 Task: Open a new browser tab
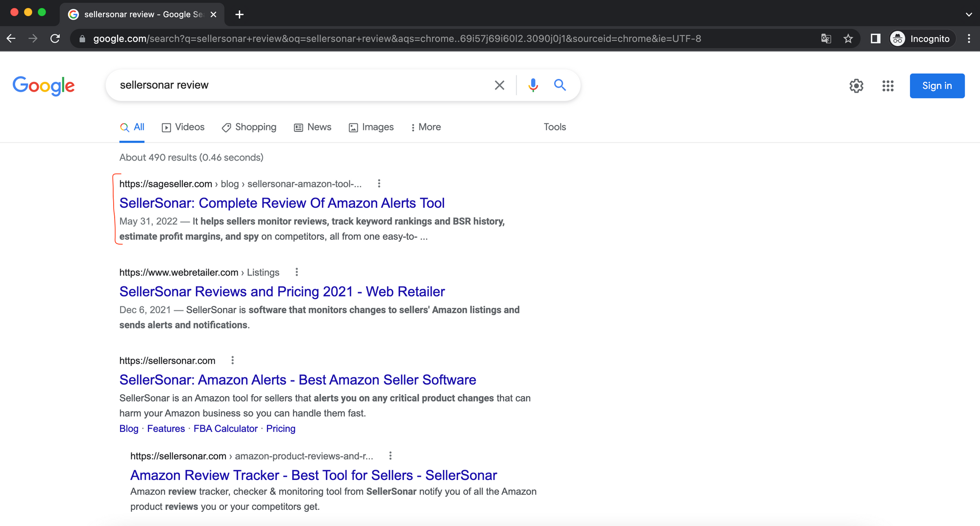[239, 14]
